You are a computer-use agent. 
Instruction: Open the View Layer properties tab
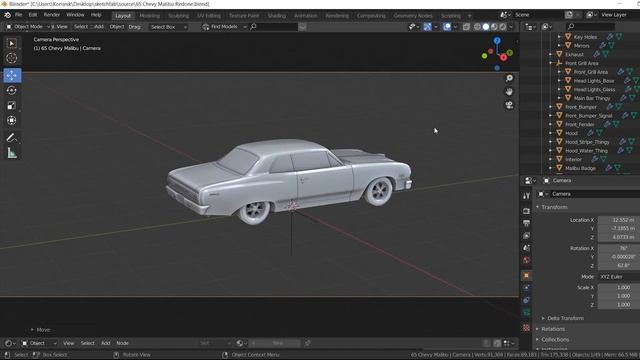tap(526, 236)
